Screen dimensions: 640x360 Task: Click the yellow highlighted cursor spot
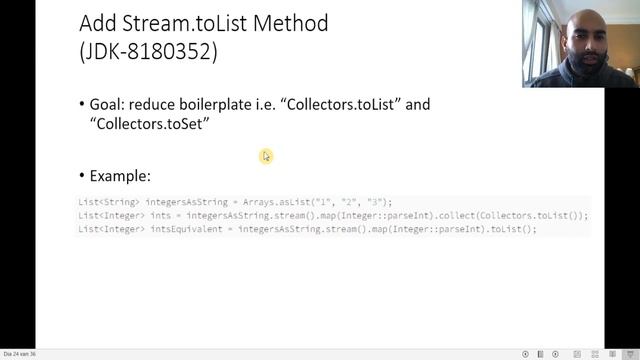click(266, 156)
